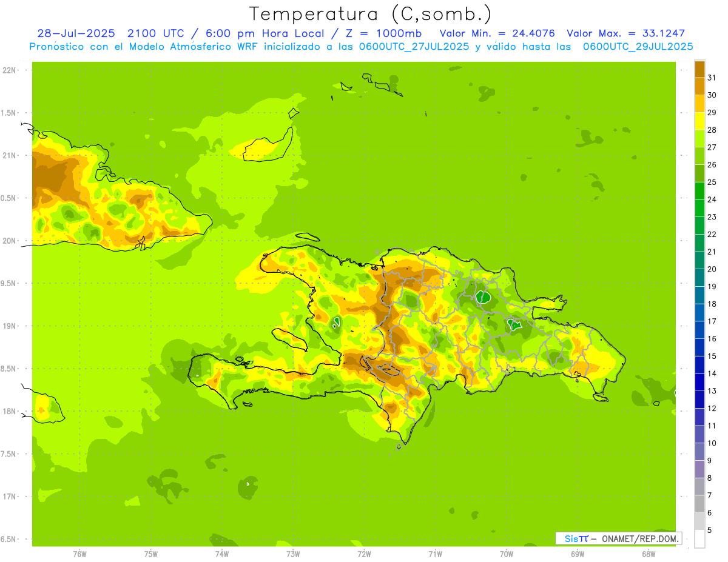Select the date text '28-Jul-2025'
Screen dimensions: 728x562
pyautogui.click(x=76, y=33)
